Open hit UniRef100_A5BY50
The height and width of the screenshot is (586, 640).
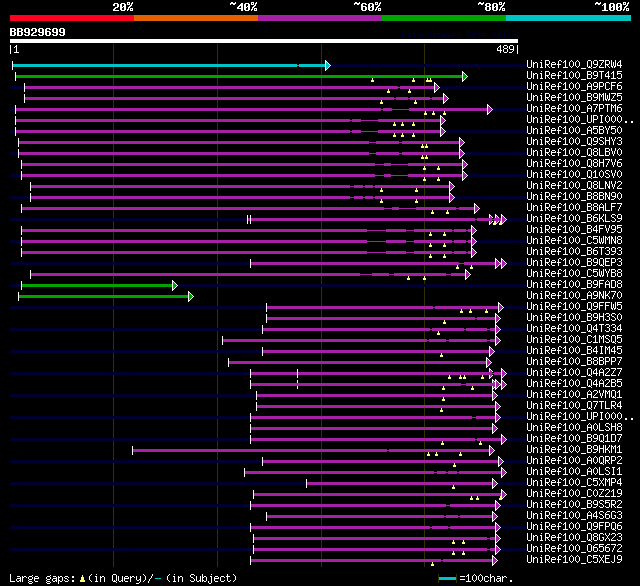click(574, 131)
